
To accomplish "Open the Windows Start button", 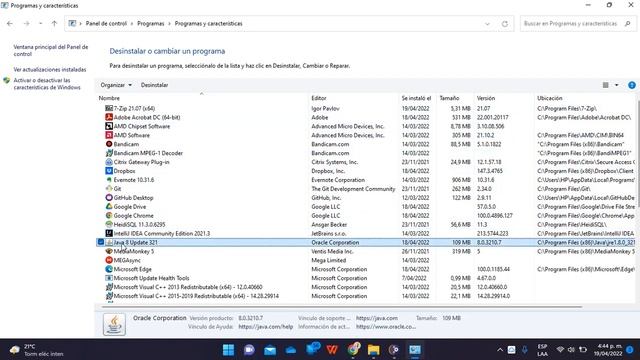I will click(x=228, y=350).
